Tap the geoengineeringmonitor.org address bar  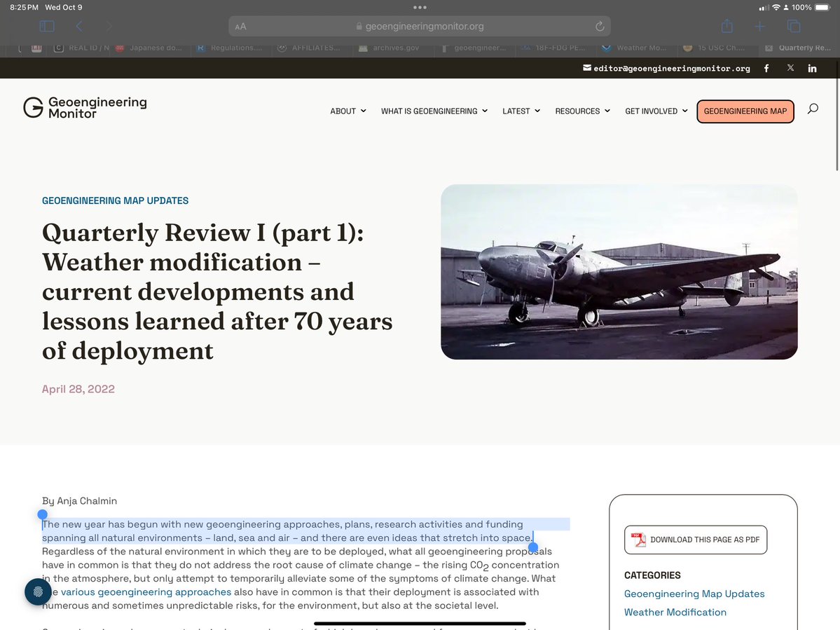(420, 27)
